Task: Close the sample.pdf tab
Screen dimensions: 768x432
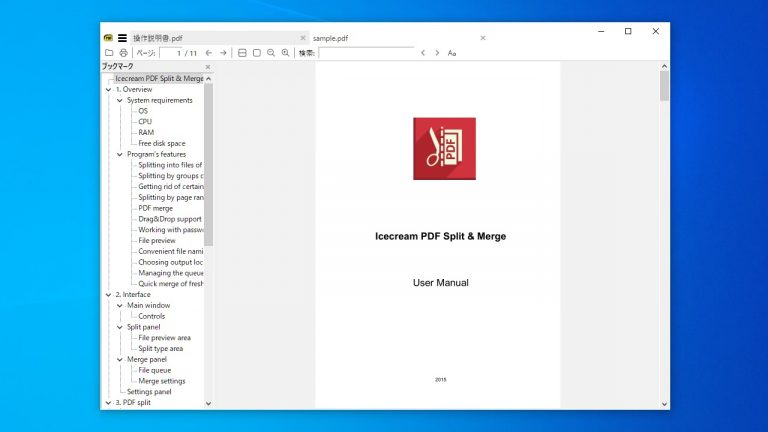Action: [x=483, y=38]
